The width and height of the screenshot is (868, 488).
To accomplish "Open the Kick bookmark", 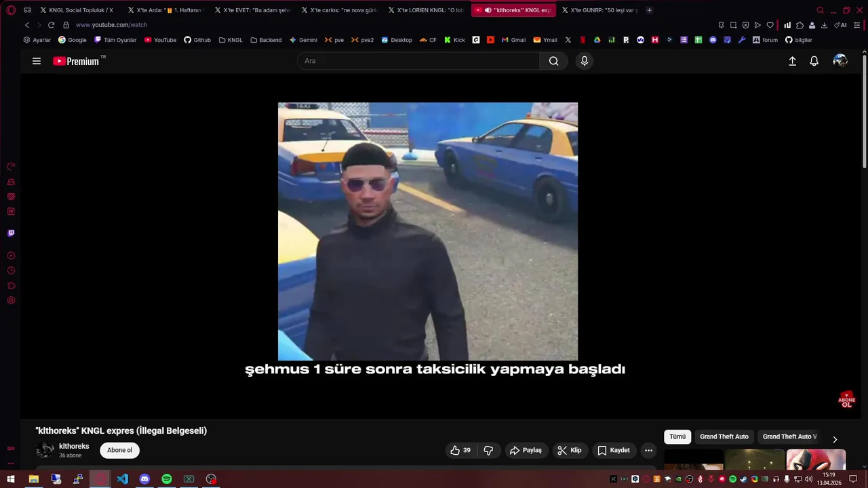I will (x=454, y=40).
